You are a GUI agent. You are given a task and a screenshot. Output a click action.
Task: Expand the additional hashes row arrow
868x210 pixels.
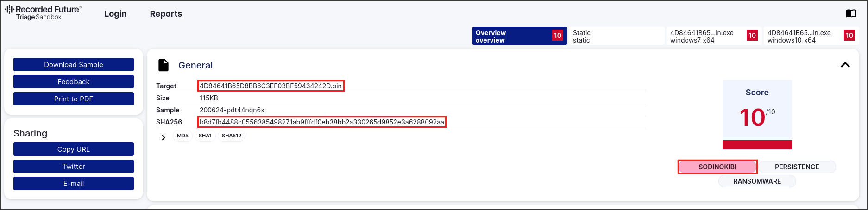(164, 137)
